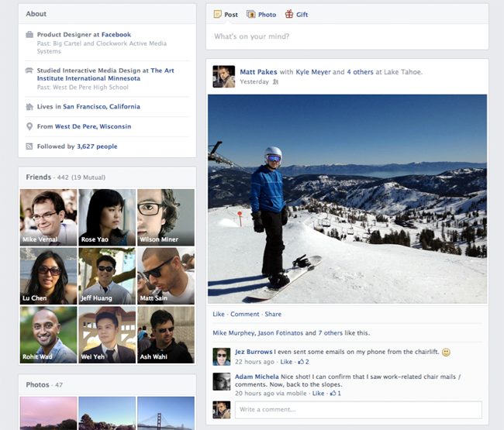The height and width of the screenshot is (430, 504).
Task: Open Mike Vernal's friend thumbnail
Action: click(x=49, y=218)
